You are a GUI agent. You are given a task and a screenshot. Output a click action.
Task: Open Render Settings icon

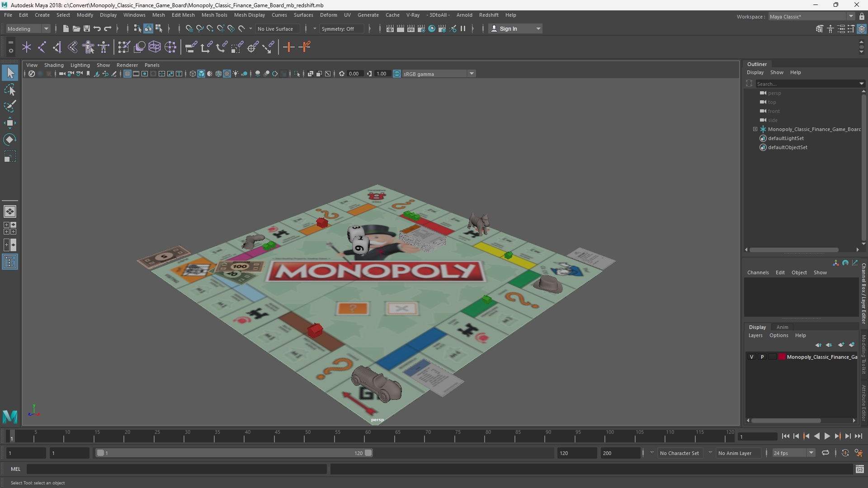tap(421, 28)
